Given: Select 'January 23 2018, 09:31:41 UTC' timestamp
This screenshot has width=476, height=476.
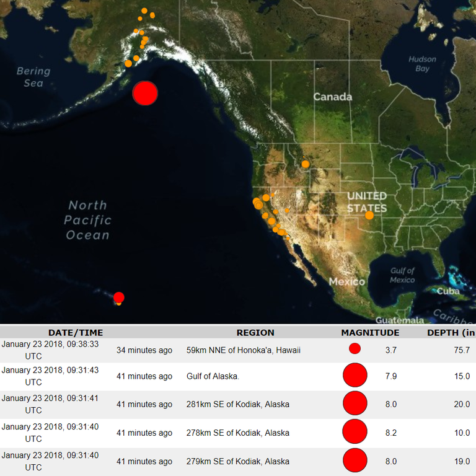Looking at the screenshot, I should pyautogui.click(x=50, y=404).
